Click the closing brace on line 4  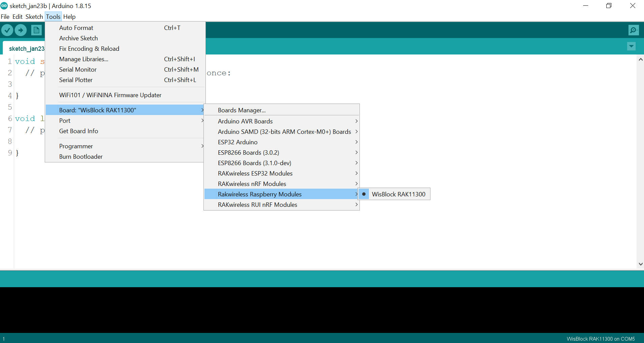click(x=17, y=96)
